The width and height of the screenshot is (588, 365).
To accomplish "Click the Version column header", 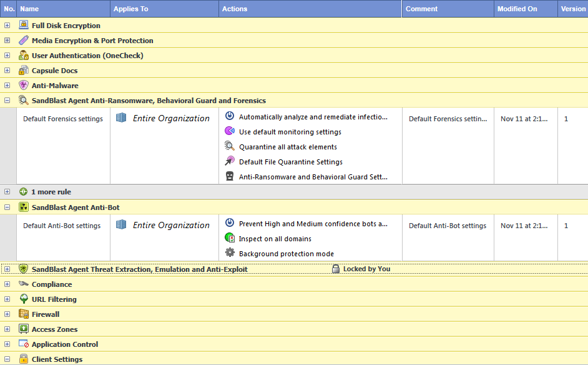I will [573, 9].
